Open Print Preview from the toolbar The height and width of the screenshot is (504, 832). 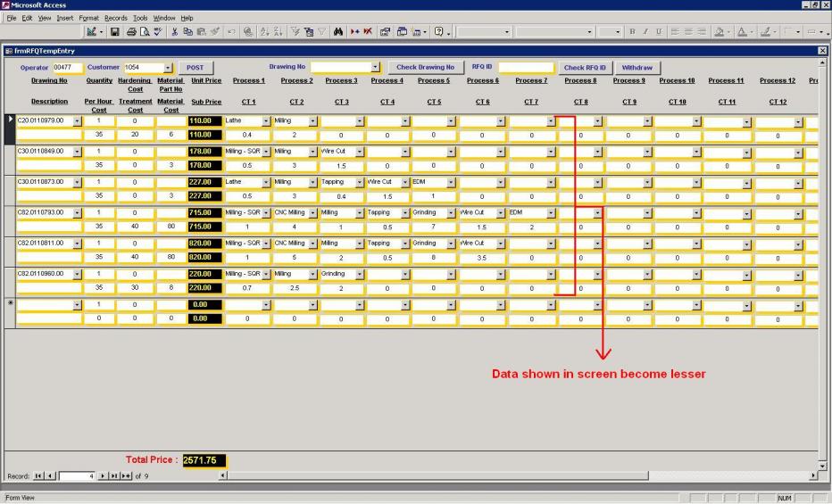146,32
